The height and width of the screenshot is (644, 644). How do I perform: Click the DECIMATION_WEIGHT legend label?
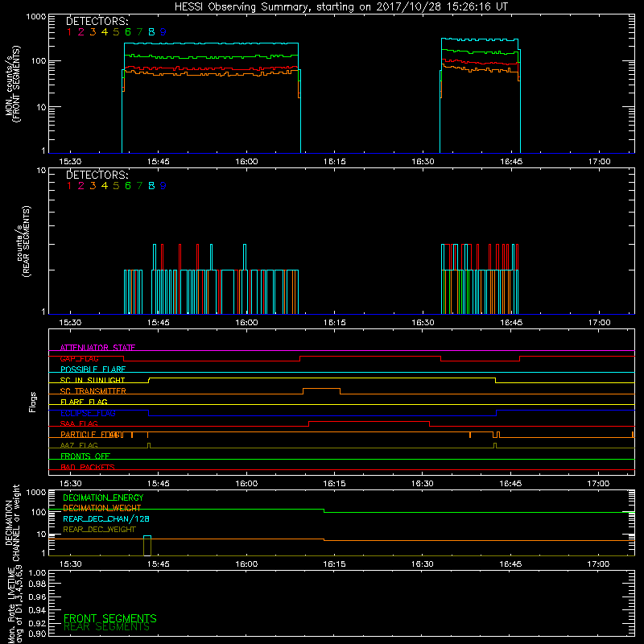102,508
